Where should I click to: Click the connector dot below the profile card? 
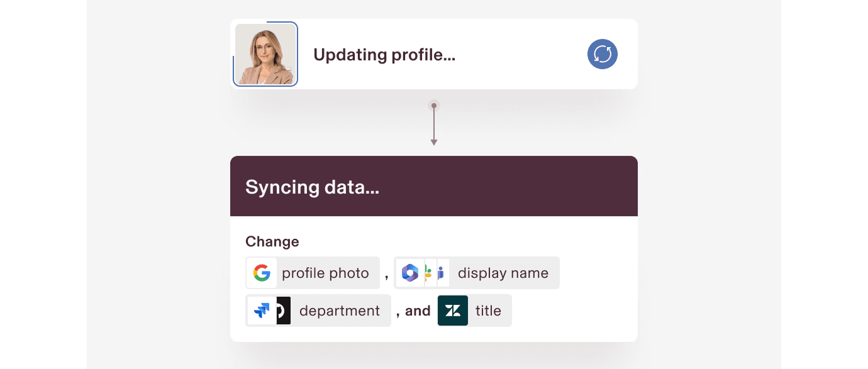(433, 106)
